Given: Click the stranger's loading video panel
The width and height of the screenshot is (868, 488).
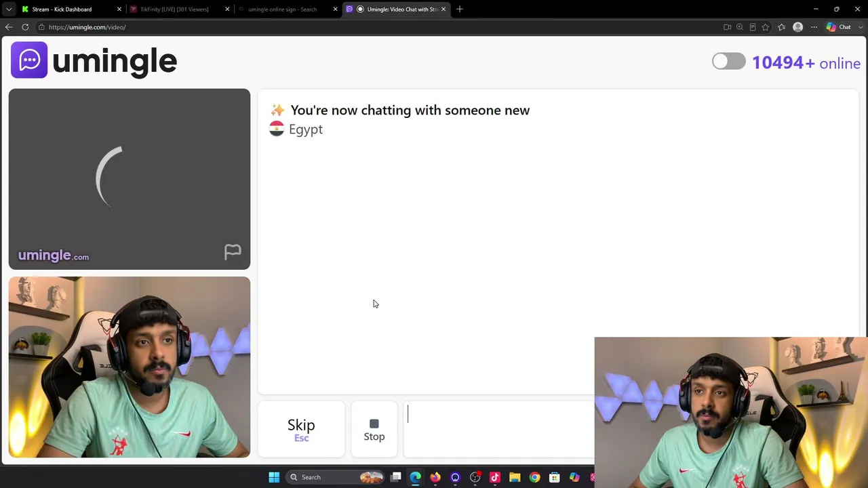Looking at the screenshot, I should (130, 179).
